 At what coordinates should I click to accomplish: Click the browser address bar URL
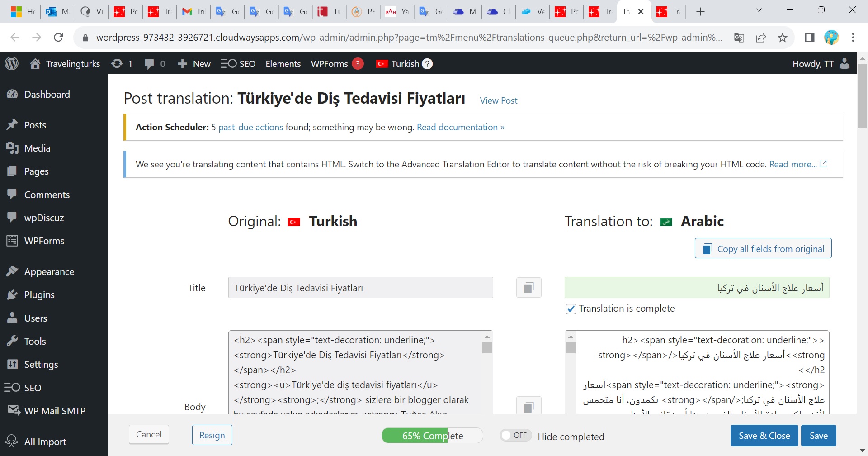(409, 37)
